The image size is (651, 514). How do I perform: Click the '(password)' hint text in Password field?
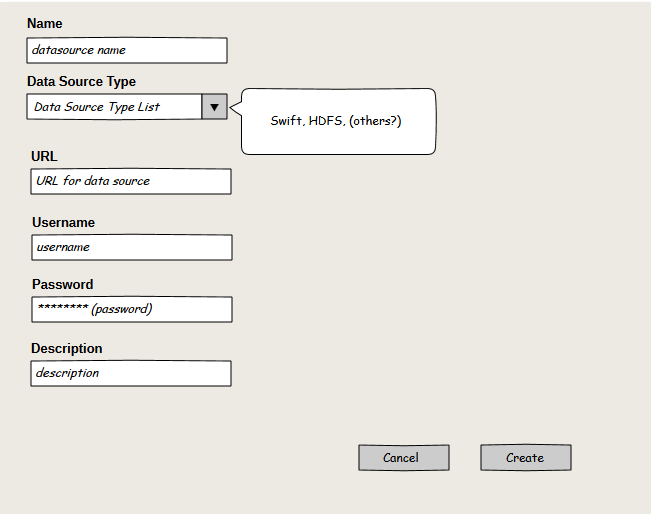[x=121, y=309]
